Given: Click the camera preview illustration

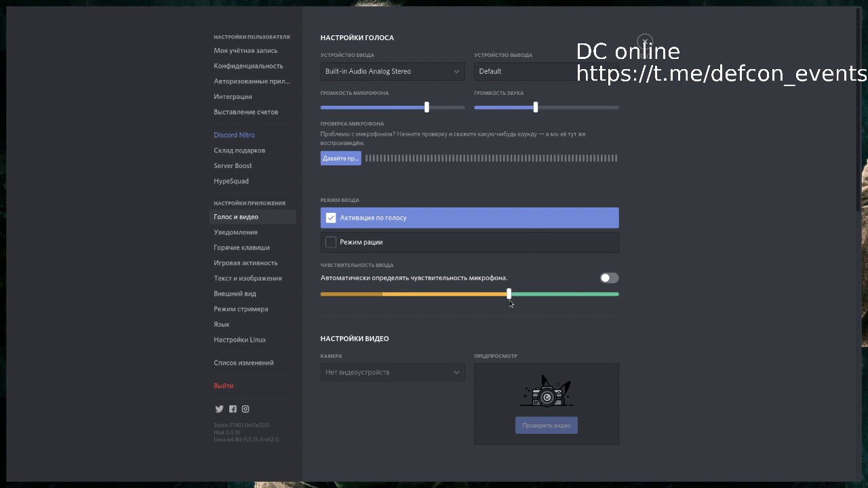Looking at the screenshot, I should [x=546, y=392].
